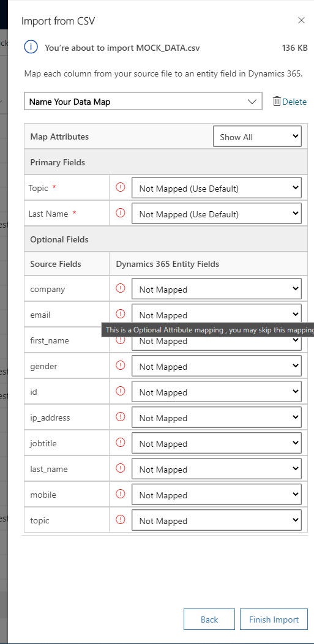Click the Finish Import button
Image resolution: width=314 pixels, height=644 pixels.
(x=274, y=619)
